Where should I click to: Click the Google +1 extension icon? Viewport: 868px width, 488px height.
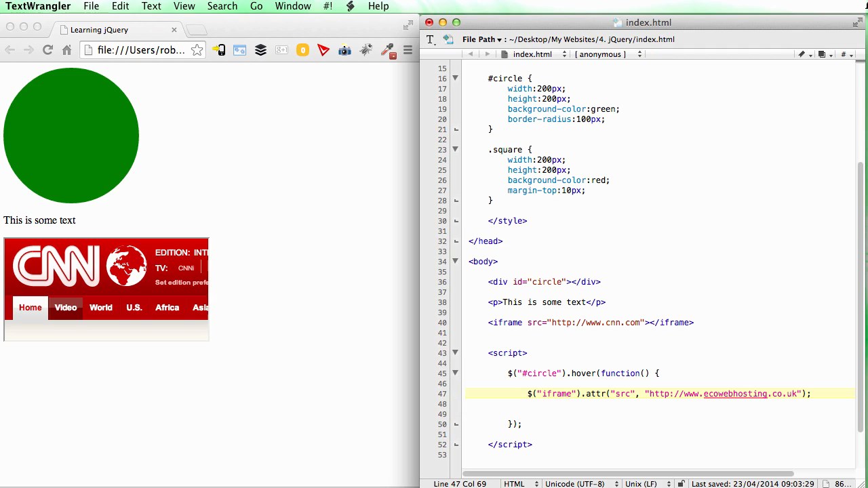point(281,49)
